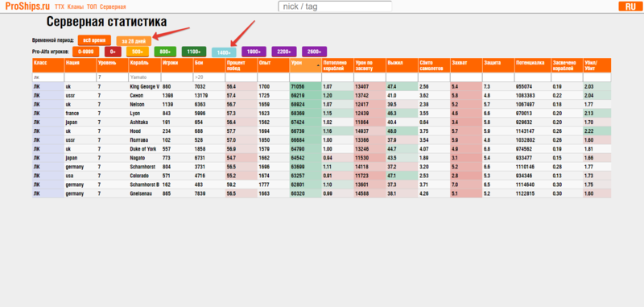Open the ТОП navigation link
644x307 pixels.
click(92, 7)
